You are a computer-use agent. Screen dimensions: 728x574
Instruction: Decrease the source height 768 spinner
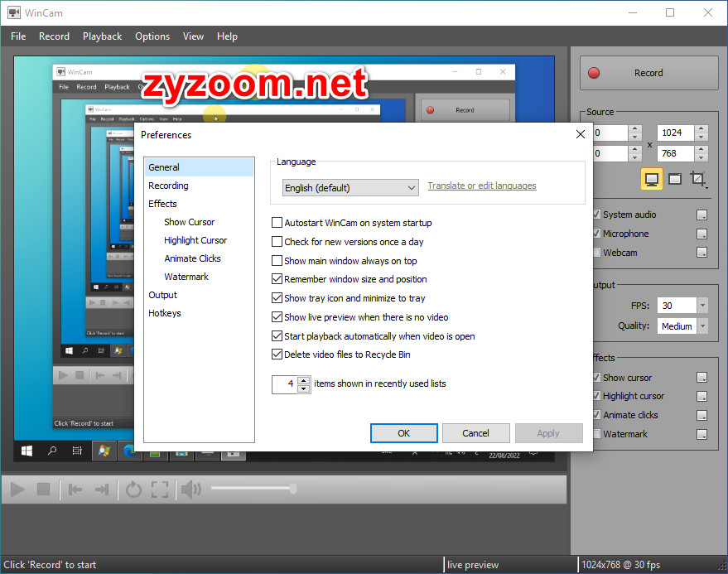point(701,157)
